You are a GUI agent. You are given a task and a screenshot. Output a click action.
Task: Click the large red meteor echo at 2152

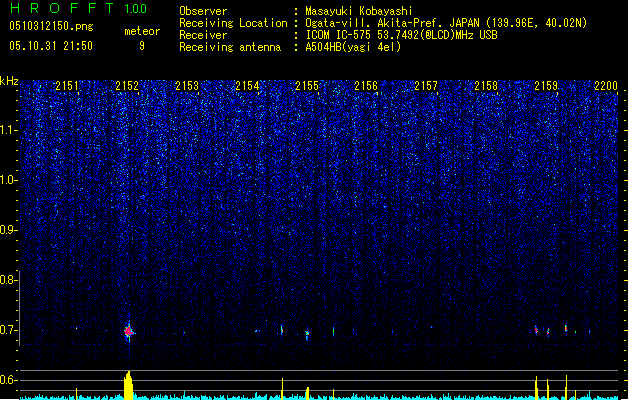tap(128, 332)
